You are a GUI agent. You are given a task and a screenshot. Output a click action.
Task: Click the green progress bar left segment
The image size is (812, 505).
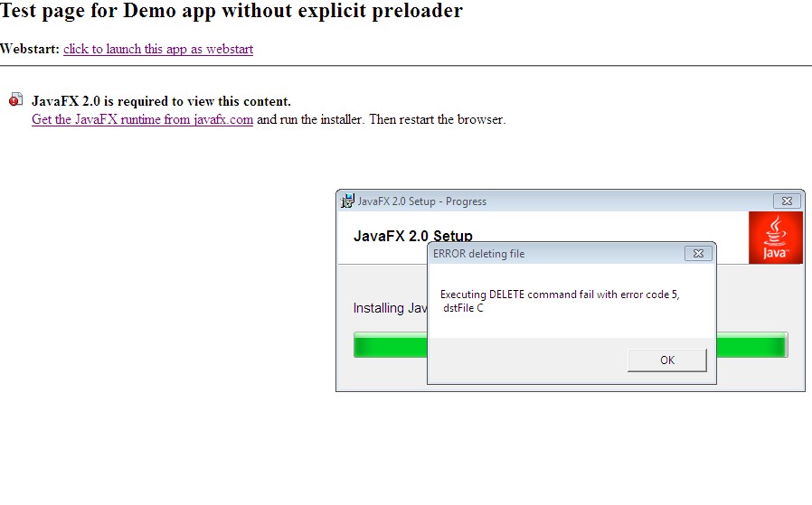coord(390,345)
